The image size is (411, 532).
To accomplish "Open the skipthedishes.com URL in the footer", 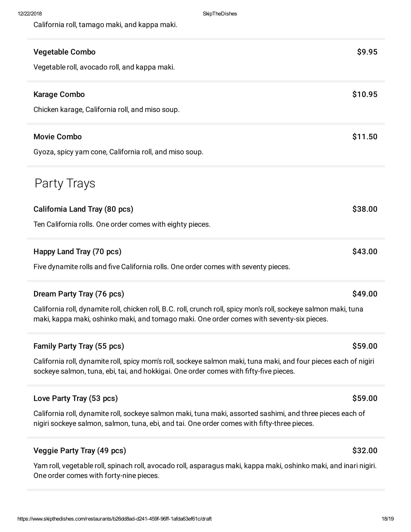I will pos(114,525).
